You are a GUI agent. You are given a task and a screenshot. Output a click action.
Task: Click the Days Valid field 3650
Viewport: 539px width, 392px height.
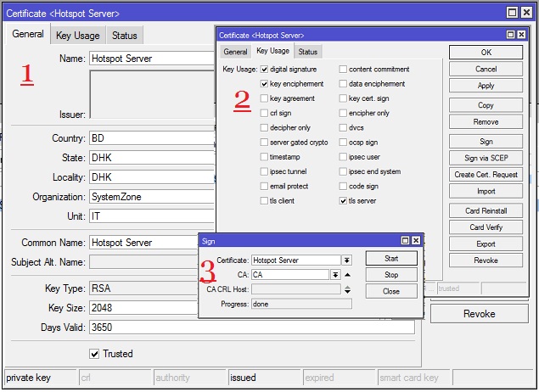tap(251, 327)
